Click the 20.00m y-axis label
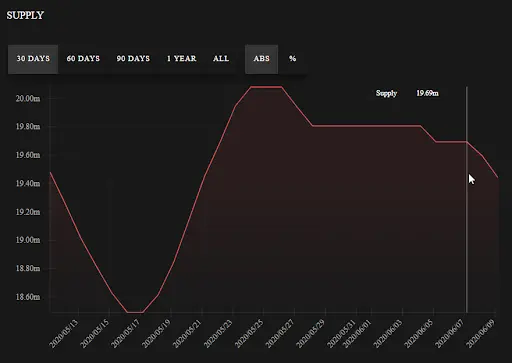 (x=28, y=99)
